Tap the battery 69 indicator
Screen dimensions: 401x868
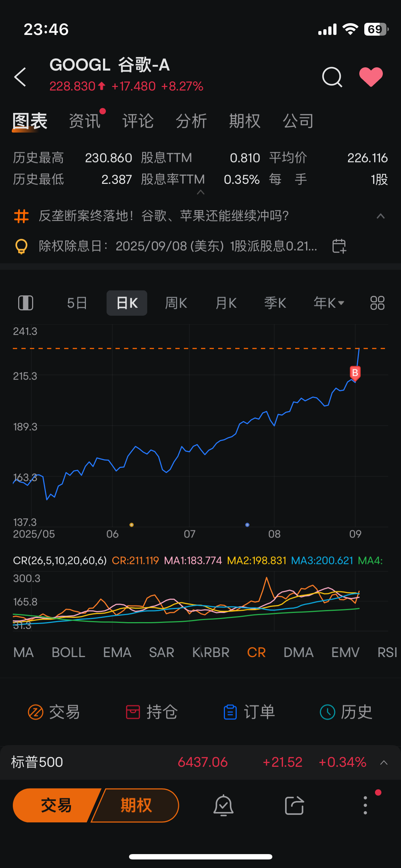tap(376, 29)
